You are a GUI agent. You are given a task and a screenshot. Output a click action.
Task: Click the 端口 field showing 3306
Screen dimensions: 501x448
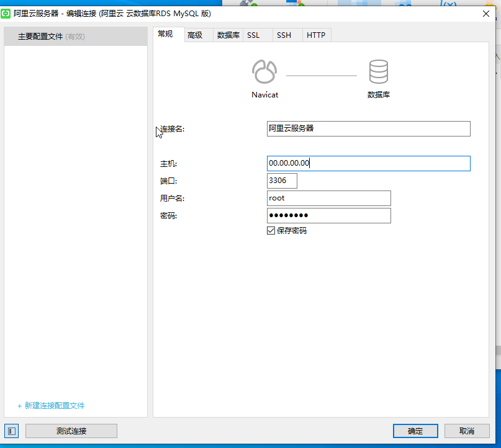282,181
